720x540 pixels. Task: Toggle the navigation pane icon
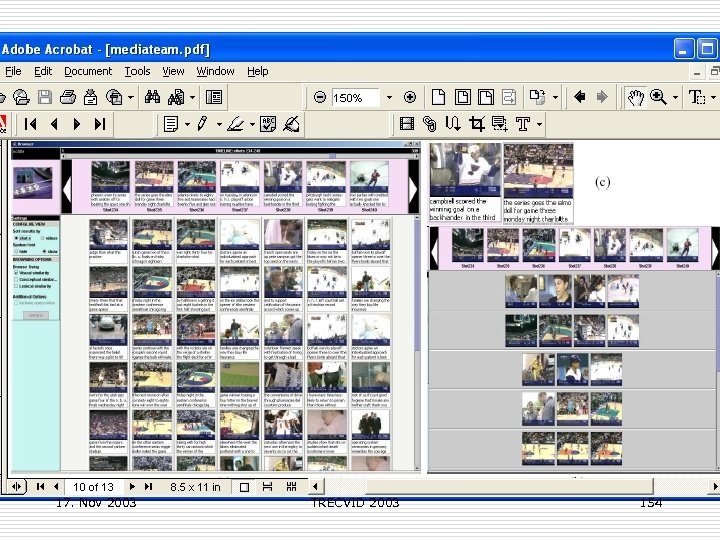(214, 97)
